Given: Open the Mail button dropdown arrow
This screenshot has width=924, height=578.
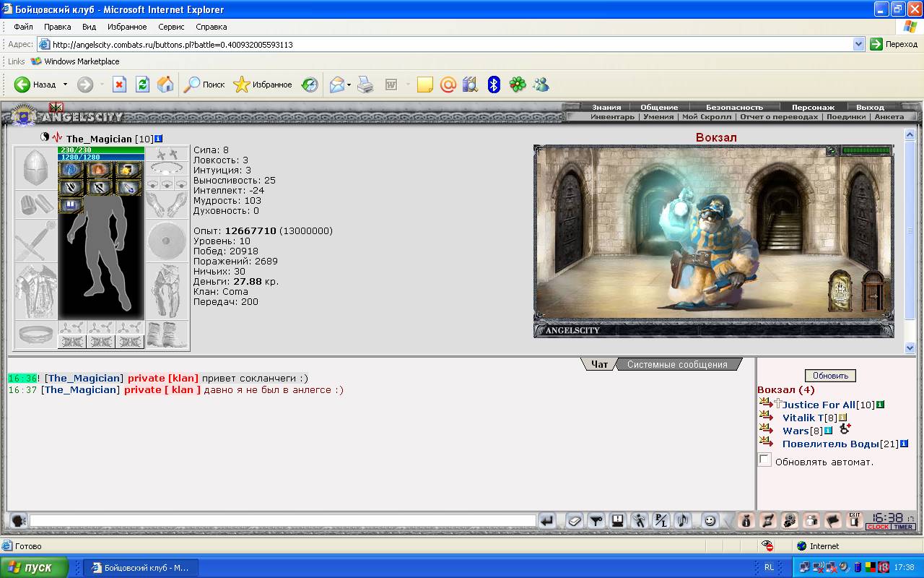Looking at the screenshot, I should pyautogui.click(x=349, y=85).
